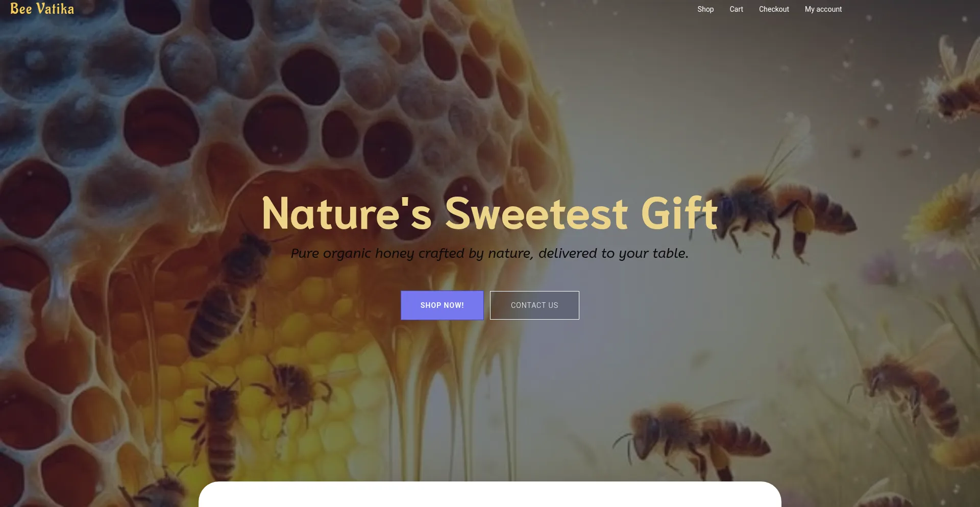The image size is (980, 507).
Task: Click the SHOP NOW! button
Action: pos(442,305)
